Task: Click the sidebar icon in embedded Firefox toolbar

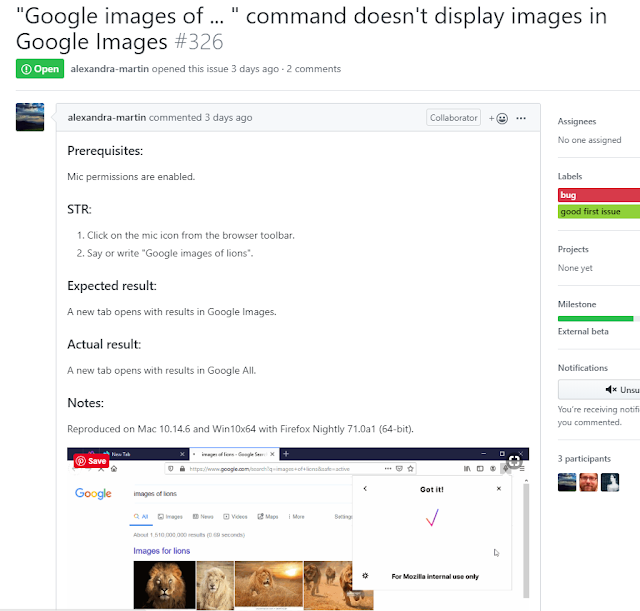Action: pos(480,469)
